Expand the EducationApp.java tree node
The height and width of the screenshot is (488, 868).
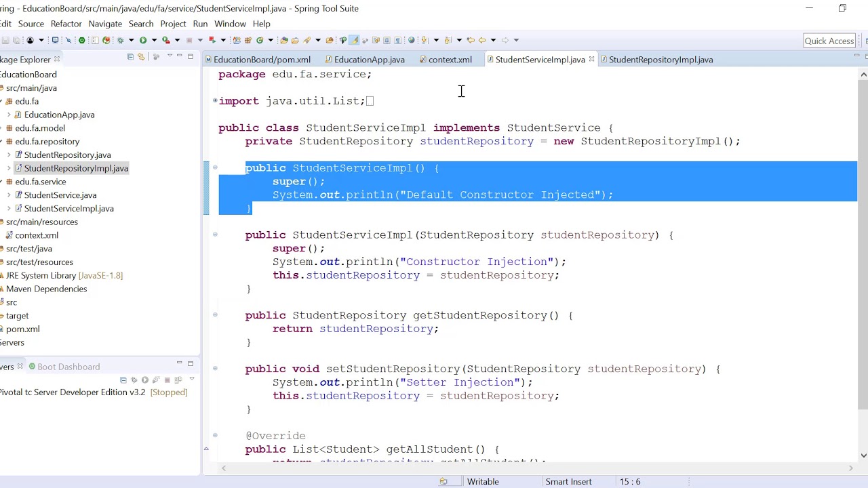[x=9, y=115]
